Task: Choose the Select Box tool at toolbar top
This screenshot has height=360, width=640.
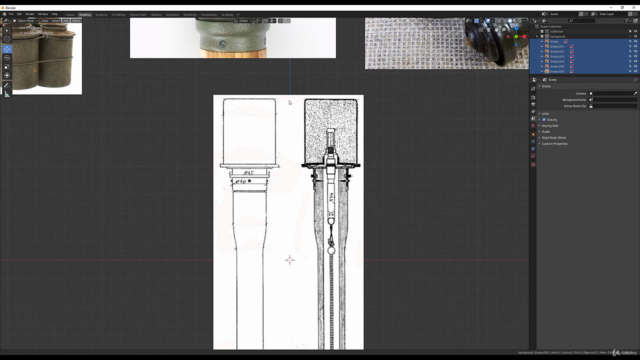Action: click(7, 30)
